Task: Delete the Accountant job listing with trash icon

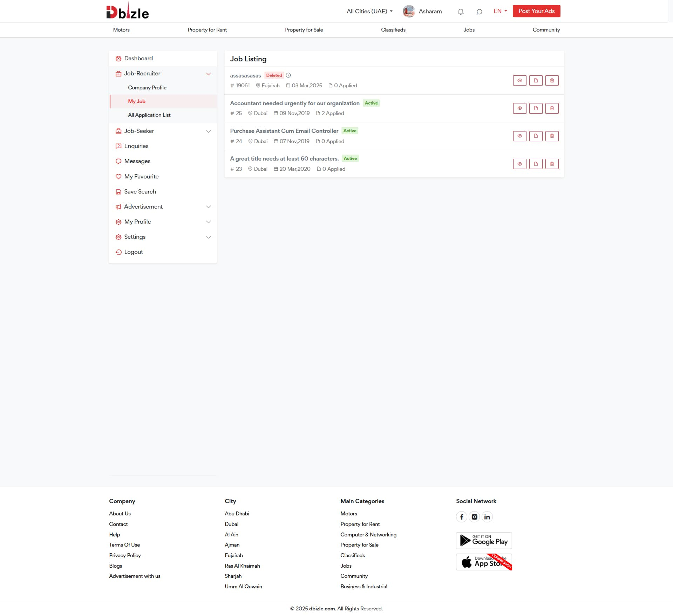Action: click(552, 108)
